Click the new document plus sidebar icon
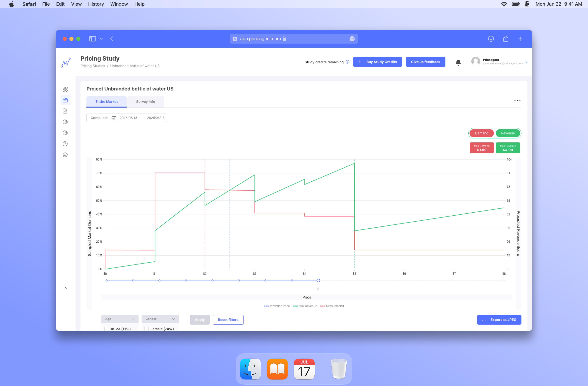The height and width of the screenshot is (386, 588). click(65, 111)
